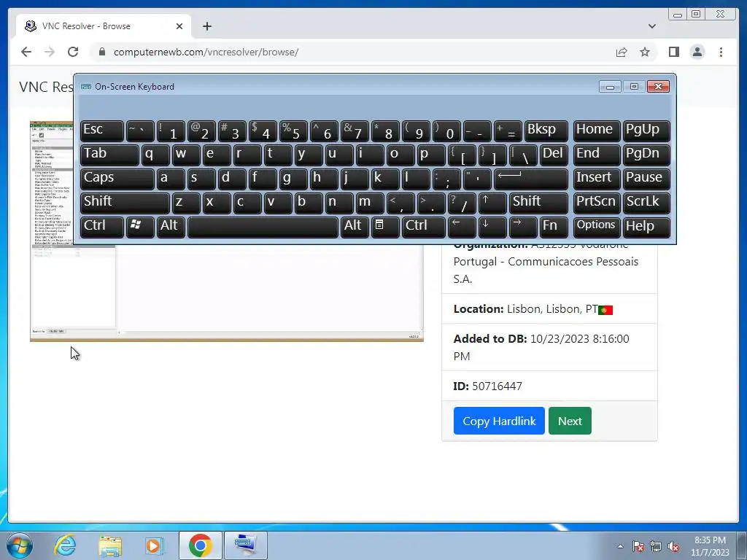Click the address bar URL
This screenshot has width=747, height=560.
coord(206,52)
